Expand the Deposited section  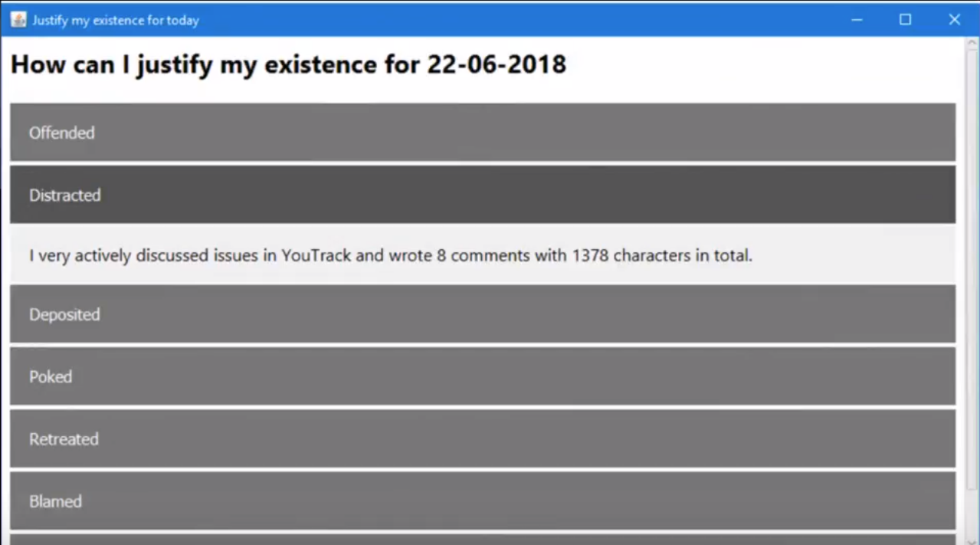[483, 314]
